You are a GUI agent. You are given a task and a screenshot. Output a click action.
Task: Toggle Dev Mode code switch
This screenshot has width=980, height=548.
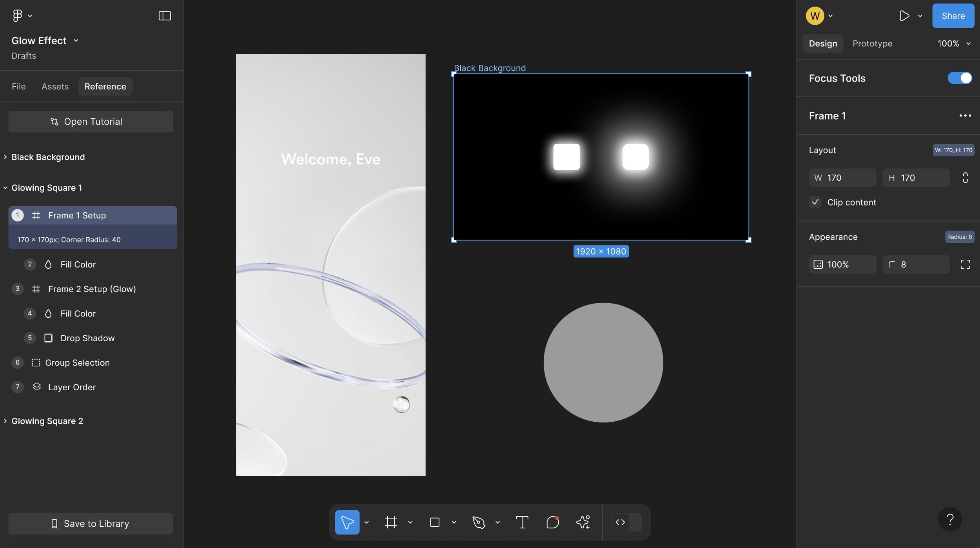[x=626, y=522]
